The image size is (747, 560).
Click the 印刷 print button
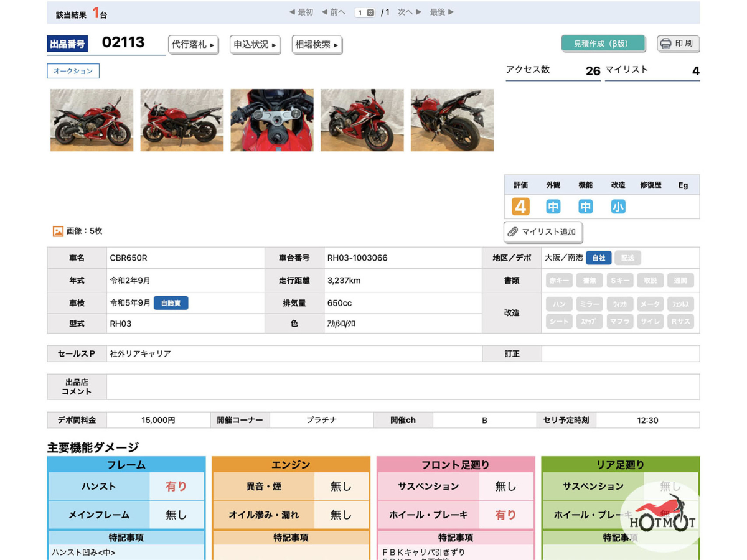click(x=678, y=44)
